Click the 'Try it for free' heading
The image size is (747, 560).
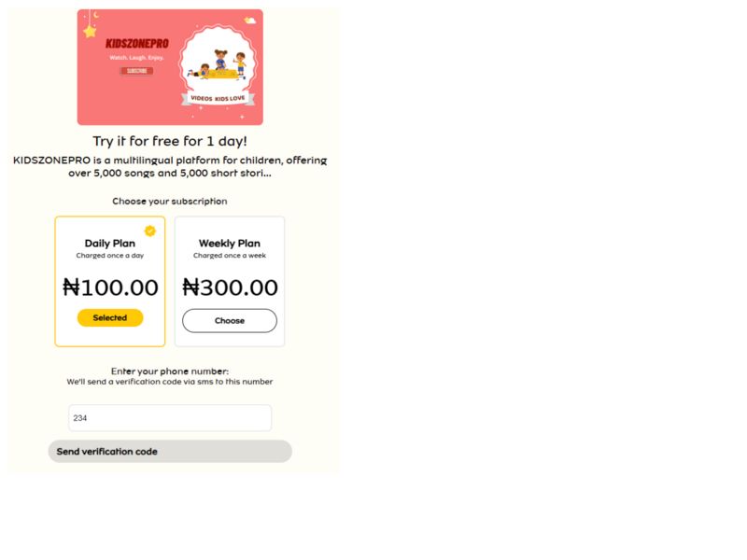170,141
